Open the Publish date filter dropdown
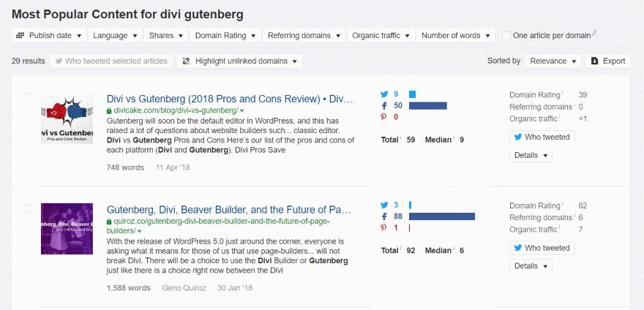The image size is (644, 310). click(48, 35)
